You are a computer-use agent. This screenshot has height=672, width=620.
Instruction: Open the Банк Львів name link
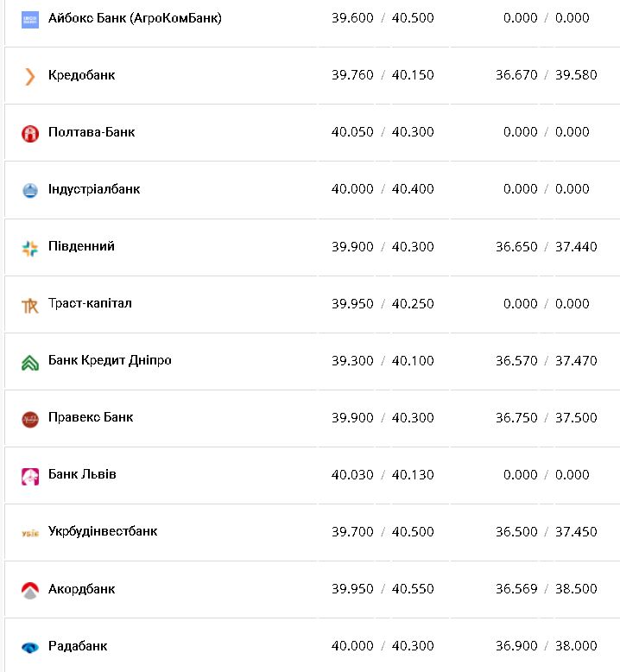82,474
